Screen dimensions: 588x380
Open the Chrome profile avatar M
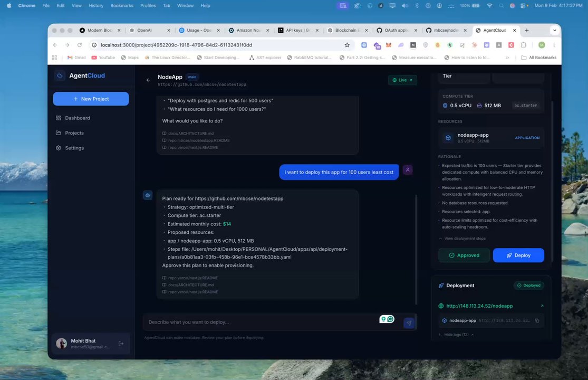click(x=542, y=45)
